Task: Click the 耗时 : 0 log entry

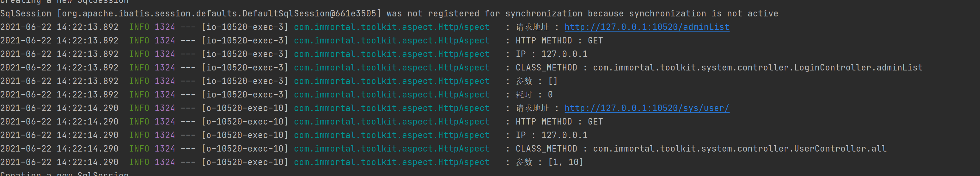Action: coord(534,95)
